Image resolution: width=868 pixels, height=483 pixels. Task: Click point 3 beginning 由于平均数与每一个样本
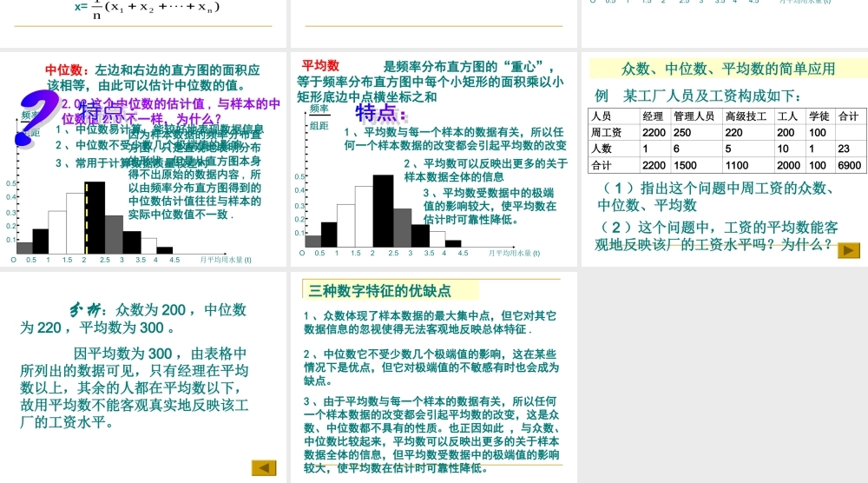[431, 435]
